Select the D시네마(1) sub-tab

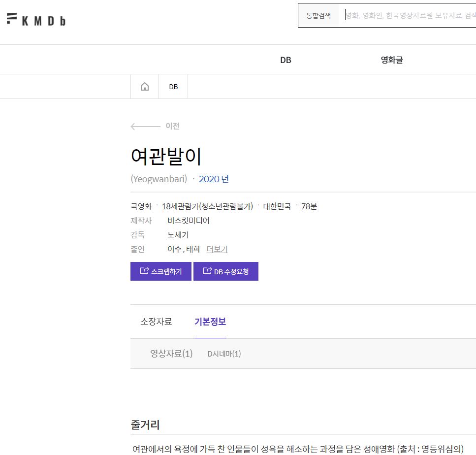coord(224,354)
